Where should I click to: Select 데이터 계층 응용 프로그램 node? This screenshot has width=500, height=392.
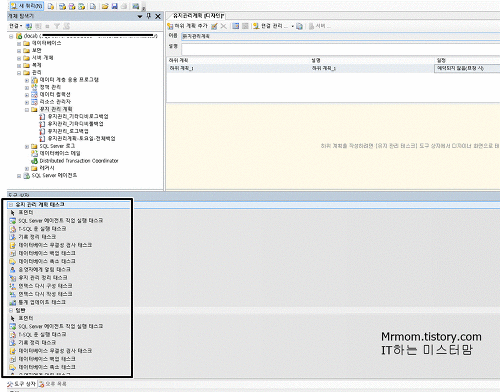(x=69, y=80)
